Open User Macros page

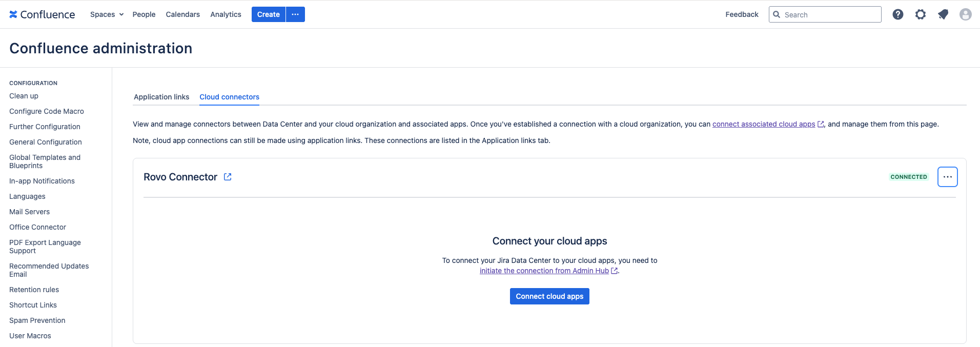point(30,336)
